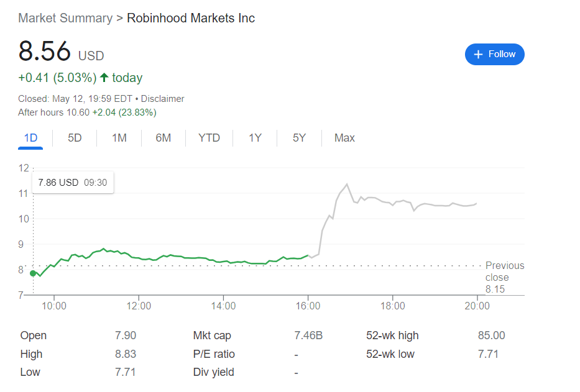
Task: Click the plus icon in Follow button
Action: pos(478,55)
